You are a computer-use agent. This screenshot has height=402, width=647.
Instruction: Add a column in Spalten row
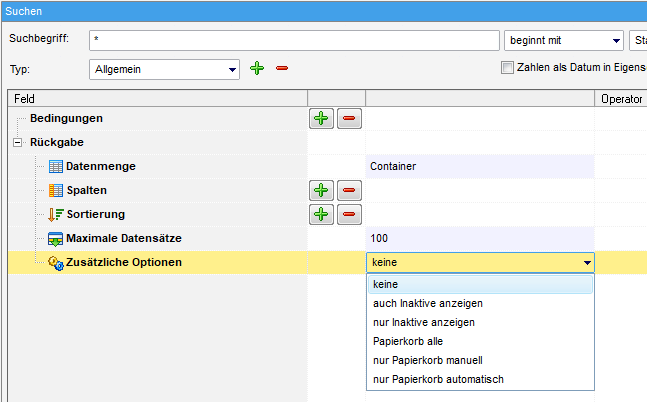click(x=321, y=190)
